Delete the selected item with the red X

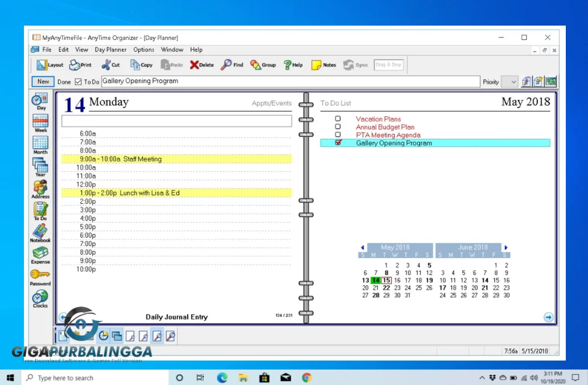[x=202, y=65]
